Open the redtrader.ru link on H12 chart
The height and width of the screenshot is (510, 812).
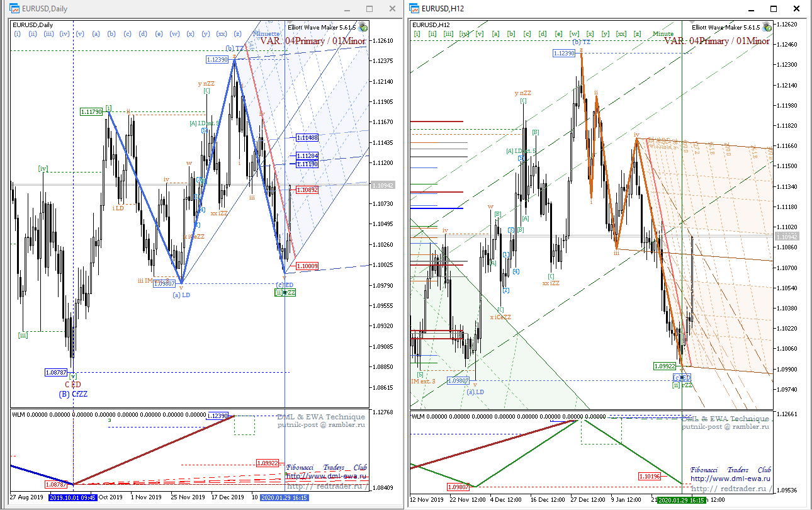click(x=730, y=489)
